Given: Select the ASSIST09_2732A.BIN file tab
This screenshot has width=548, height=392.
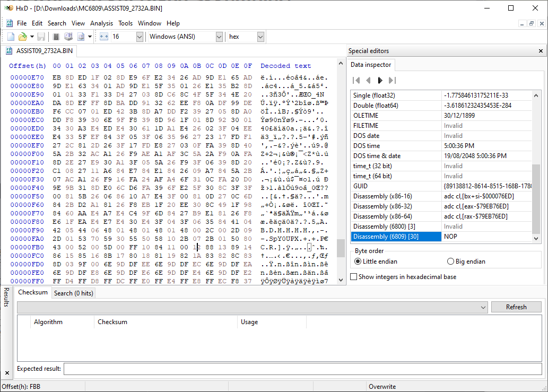Looking at the screenshot, I should pyautogui.click(x=39, y=51).
